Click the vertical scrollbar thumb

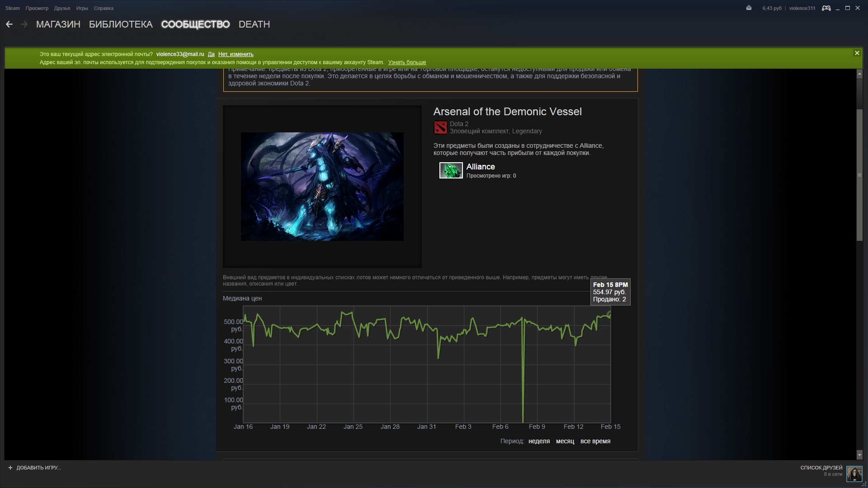pyautogui.click(x=859, y=175)
